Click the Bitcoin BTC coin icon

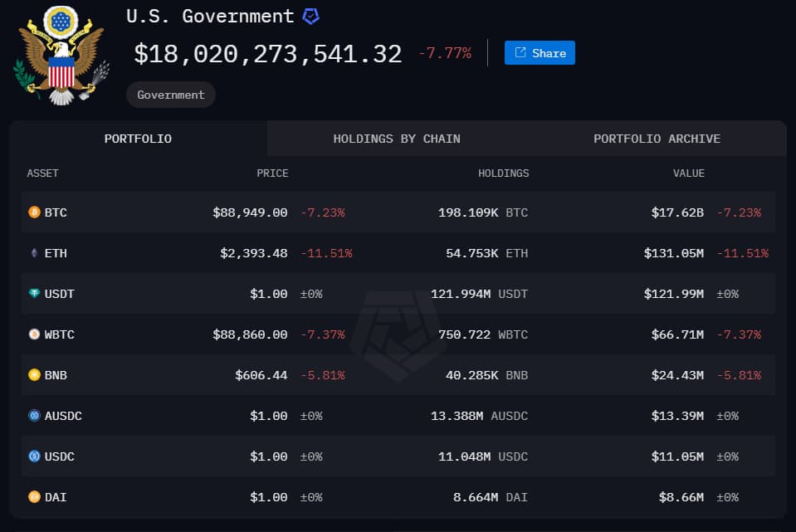pos(34,212)
